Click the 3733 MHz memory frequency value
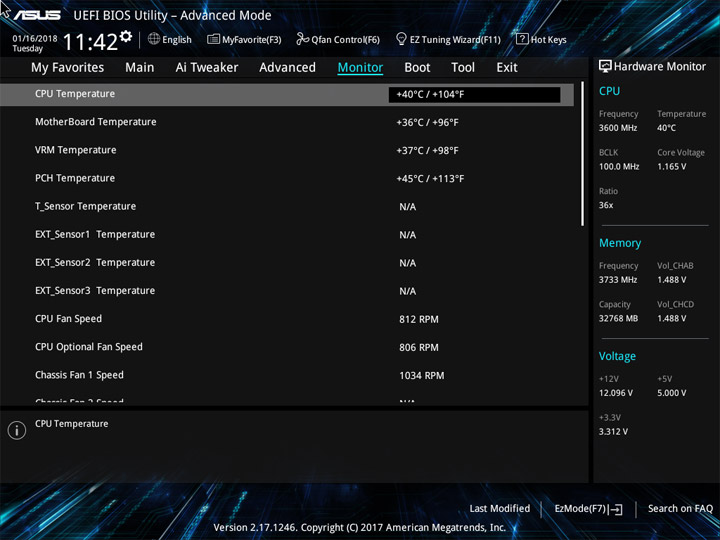This screenshot has width=720, height=540. tap(618, 280)
